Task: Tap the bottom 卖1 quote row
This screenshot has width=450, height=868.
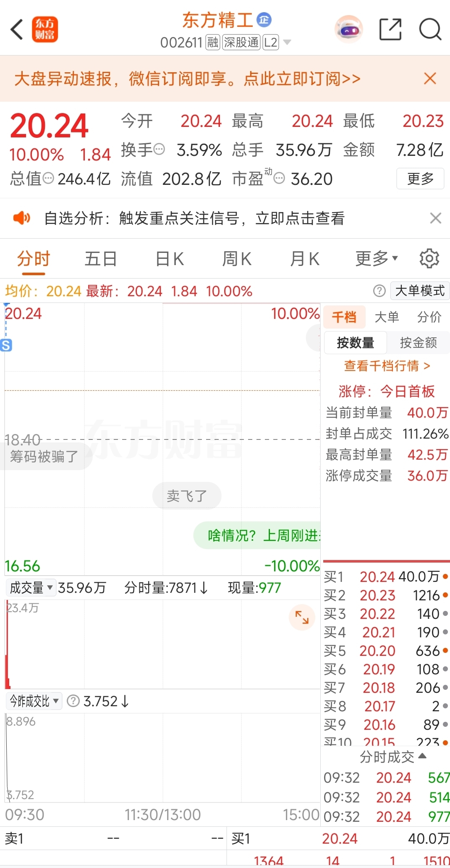Action: (113, 839)
